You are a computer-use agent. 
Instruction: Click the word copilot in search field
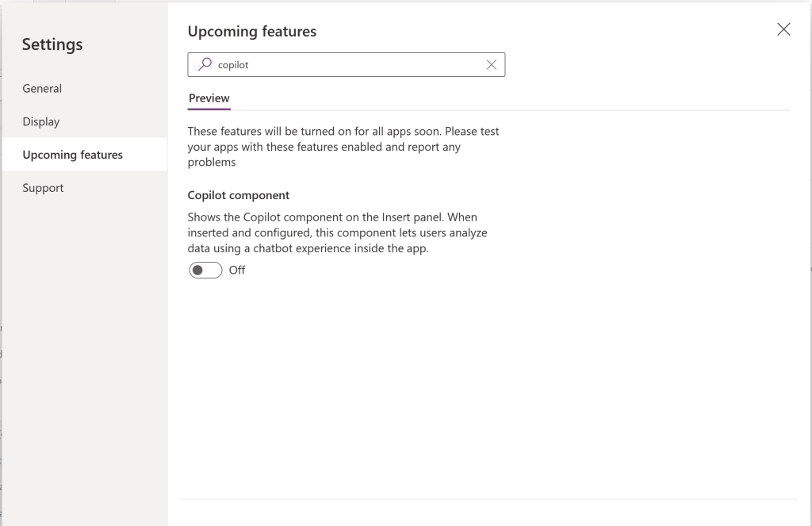233,65
